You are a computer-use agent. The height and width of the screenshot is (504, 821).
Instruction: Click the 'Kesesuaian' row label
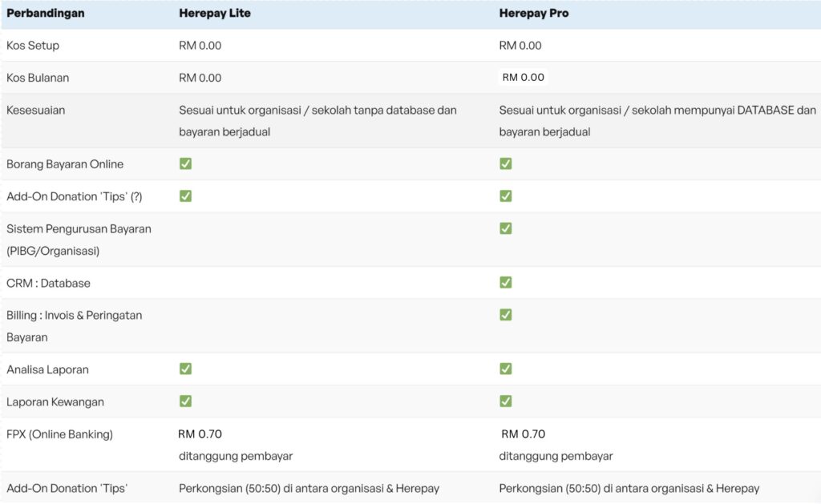[35, 111]
